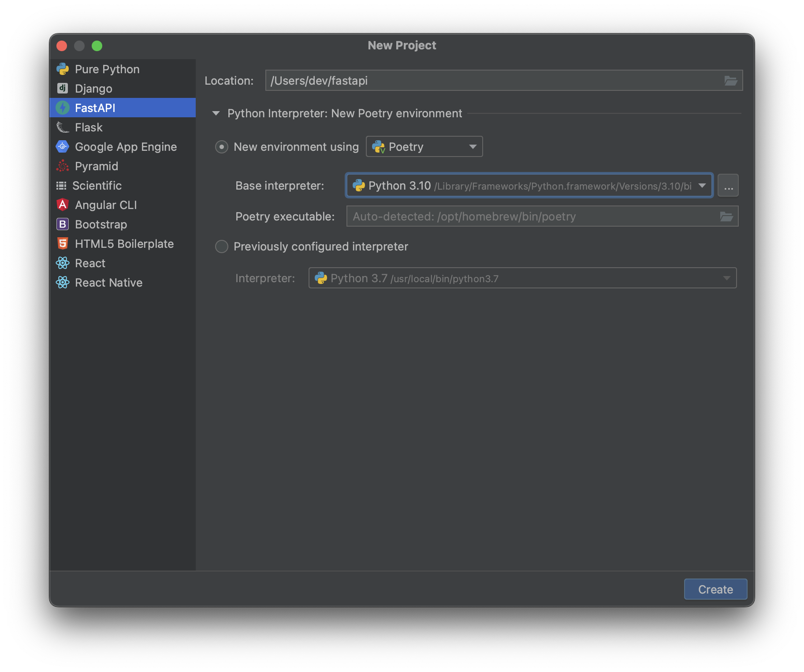Browse for project location folder
This screenshot has height=672, width=804.
click(x=730, y=81)
